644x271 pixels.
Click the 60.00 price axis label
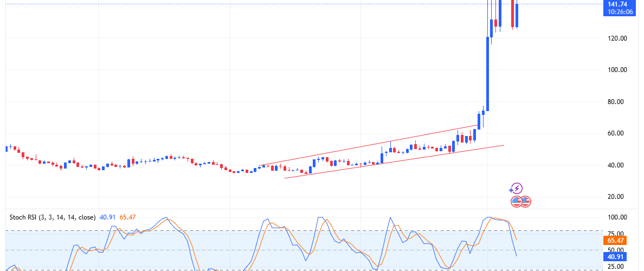617,133
